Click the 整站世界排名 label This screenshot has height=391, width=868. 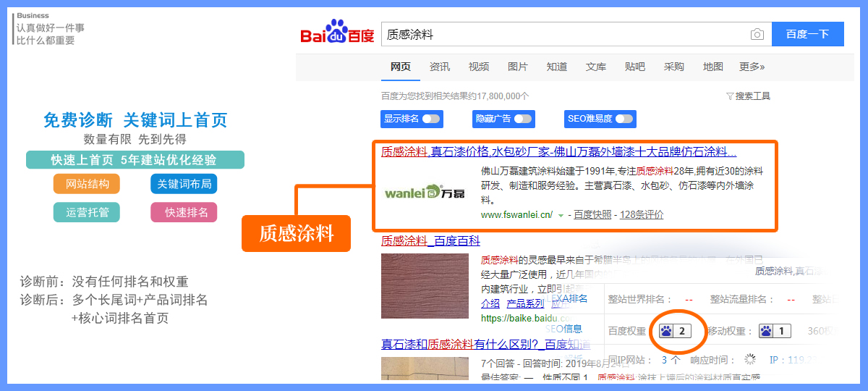click(639, 299)
